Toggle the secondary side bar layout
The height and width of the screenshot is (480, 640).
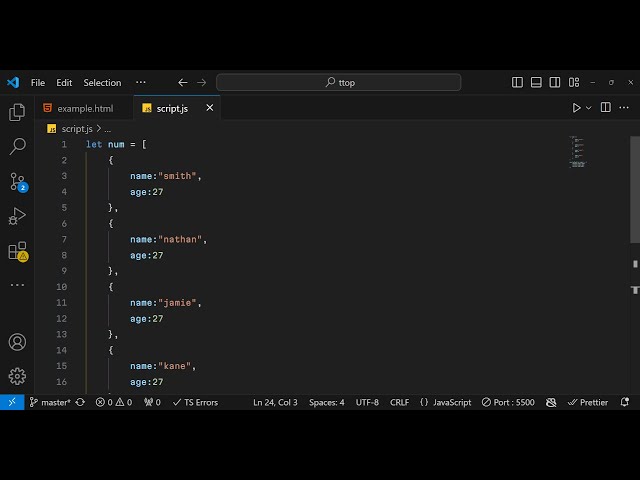pyautogui.click(x=556, y=83)
